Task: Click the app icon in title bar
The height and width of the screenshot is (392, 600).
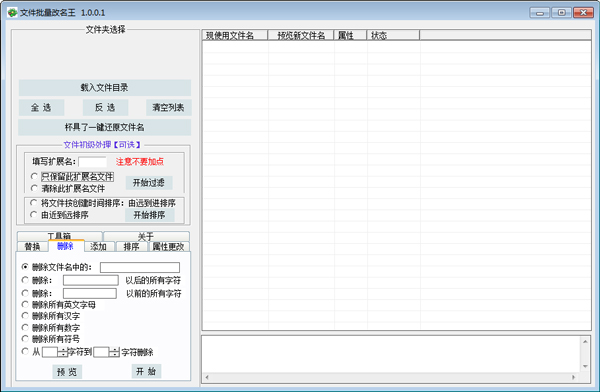Action: click(x=12, y=12)
